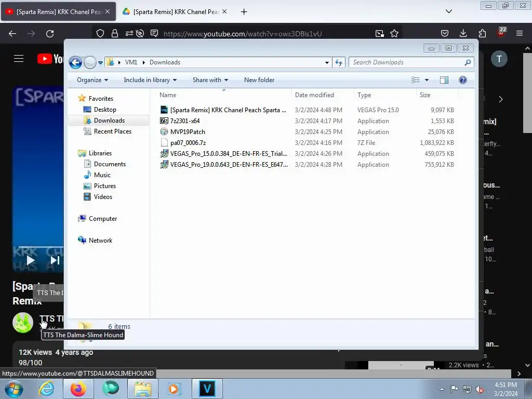Click the Explorer back arrow button
The image size is (532, 399).
[x=75, y=62]
